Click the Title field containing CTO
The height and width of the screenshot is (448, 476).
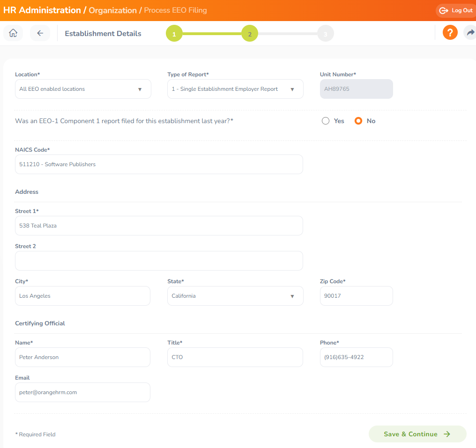[235, 357]
